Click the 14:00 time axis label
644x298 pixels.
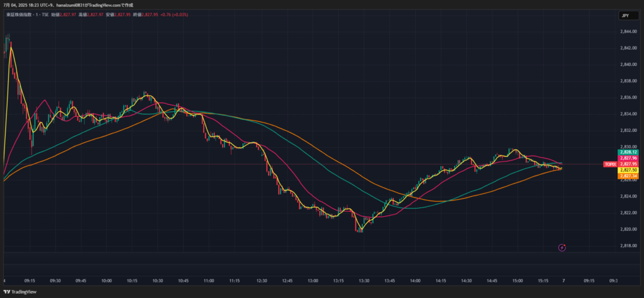pos(415,281)
